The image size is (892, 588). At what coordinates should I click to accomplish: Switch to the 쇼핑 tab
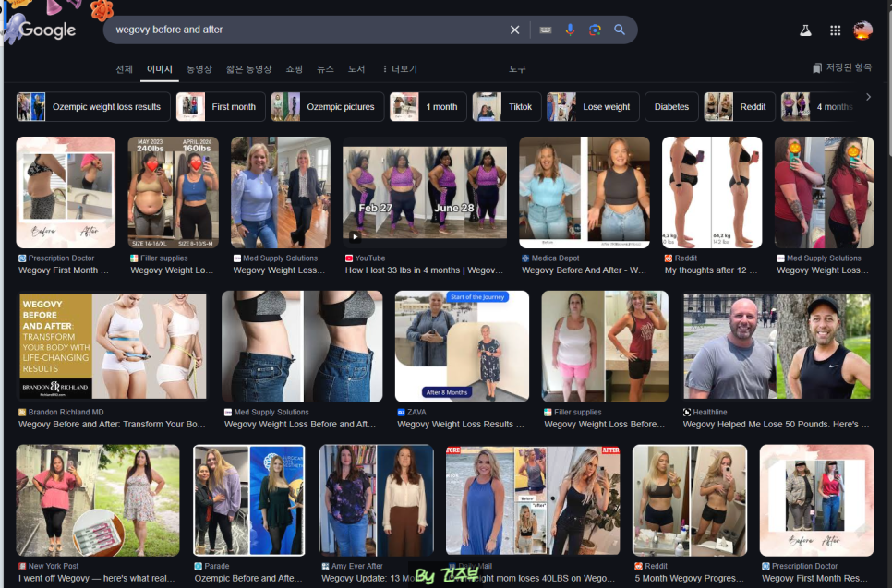(x=295, y=69)
